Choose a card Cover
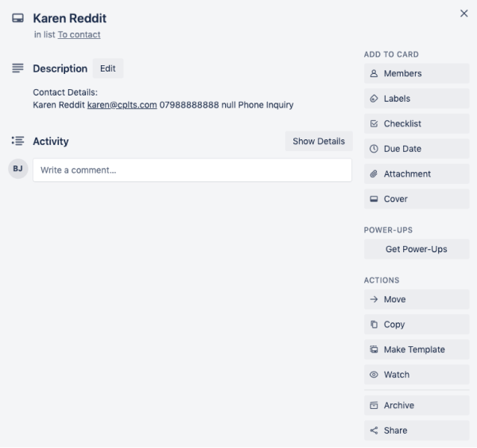Image resolution: width=477 pixels, height=448 pixels. 416,199
